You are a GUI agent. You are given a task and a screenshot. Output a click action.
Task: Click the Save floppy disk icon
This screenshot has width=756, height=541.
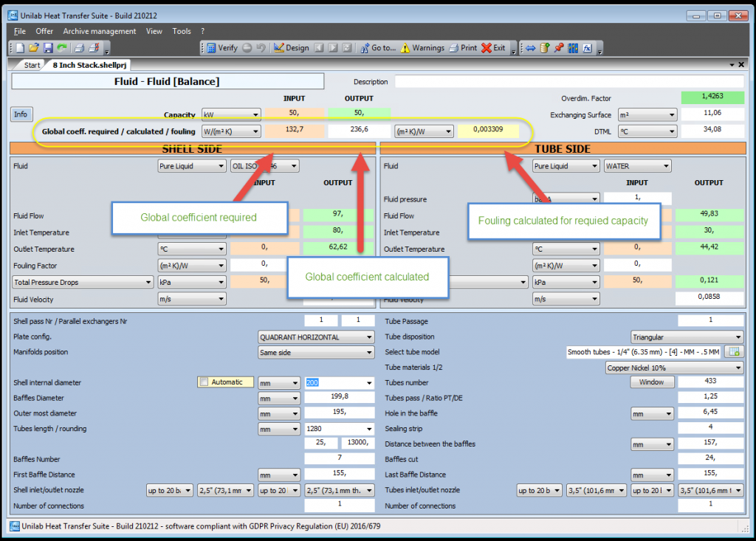coord(48,48)
